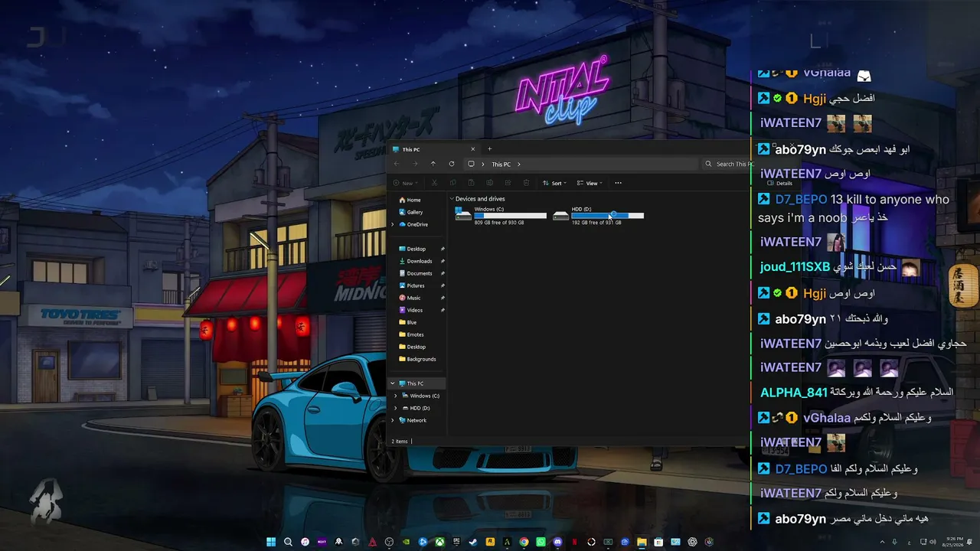Refresh the This PC view
Image resolution: width=980 pixels, height=551 pixels.
click(452, 164)
